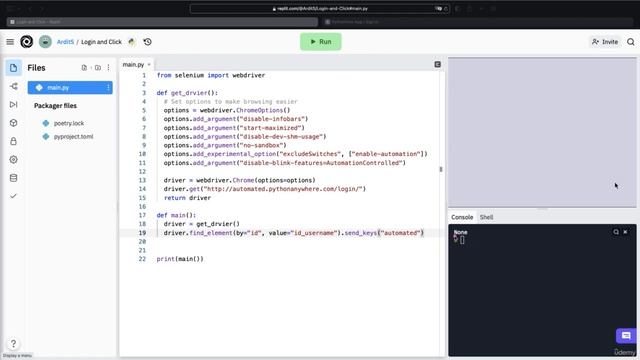
Task: Open the Files panel more options
Action: [108, 68]
